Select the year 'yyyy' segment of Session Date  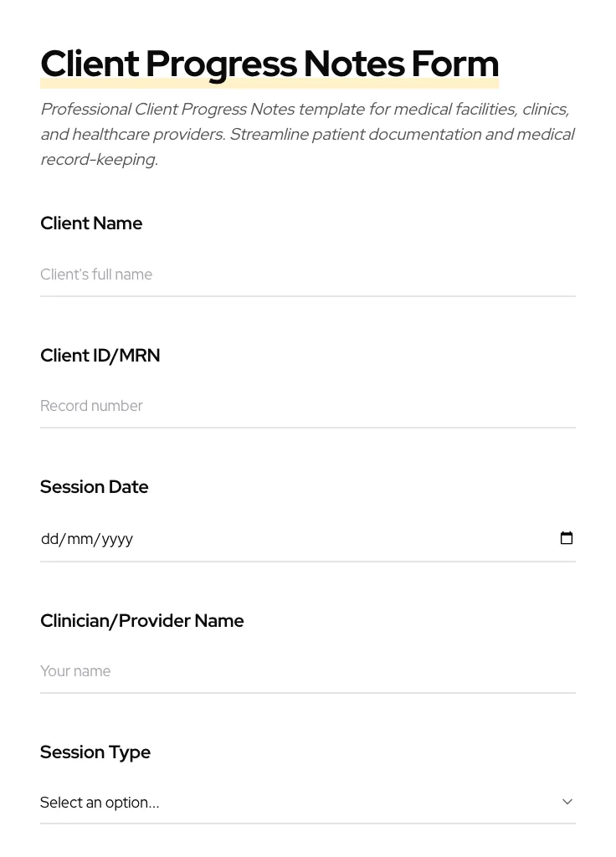pos(117,539)
